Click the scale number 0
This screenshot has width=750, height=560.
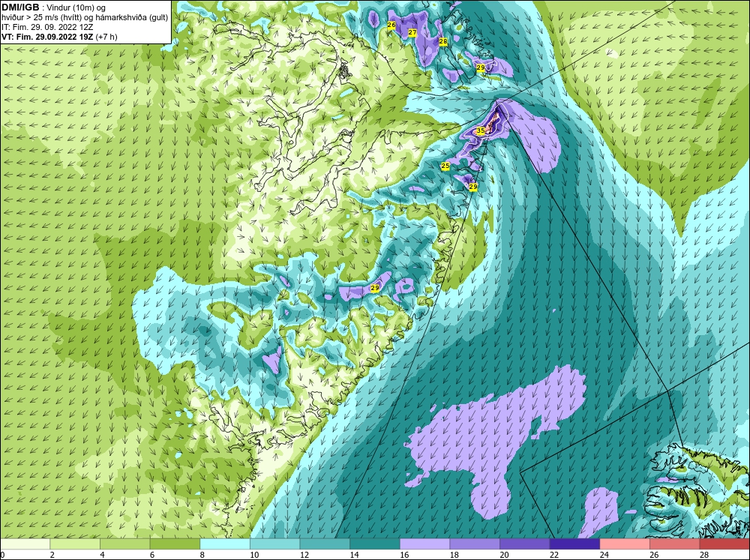click(x=2, y=555)
